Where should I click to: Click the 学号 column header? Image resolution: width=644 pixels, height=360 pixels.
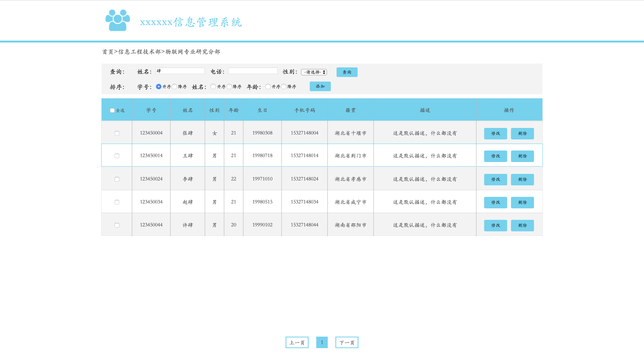coord(151,110)
